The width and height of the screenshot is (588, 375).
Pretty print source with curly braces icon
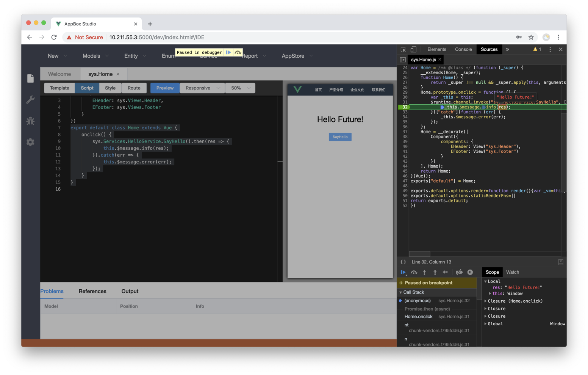(x=403, y=262)
